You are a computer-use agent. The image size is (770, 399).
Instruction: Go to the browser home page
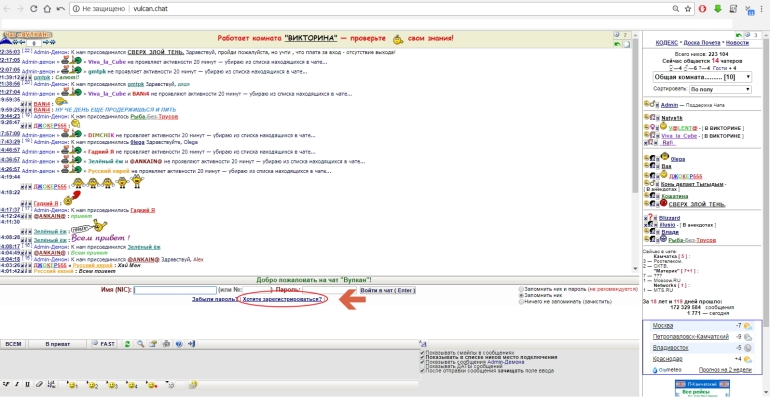click(47, 9)
